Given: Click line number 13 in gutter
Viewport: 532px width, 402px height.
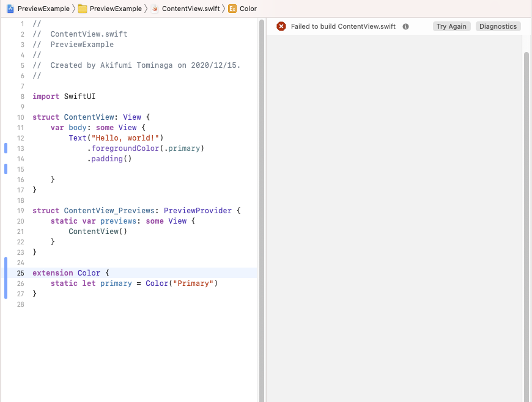Looking at the screenshot, I should (x=20, y=148).
